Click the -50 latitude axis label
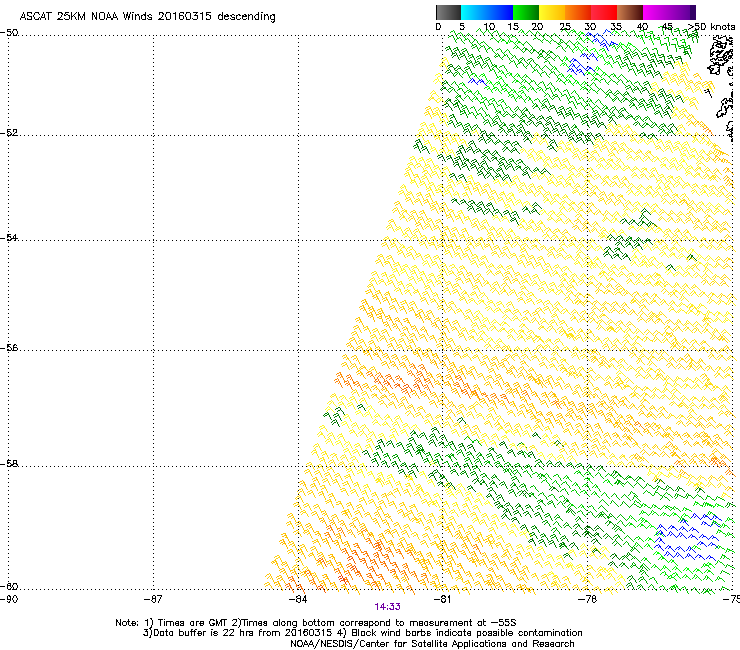The height and width of the screenshot is (650, 740). click(x=9, y=33)
